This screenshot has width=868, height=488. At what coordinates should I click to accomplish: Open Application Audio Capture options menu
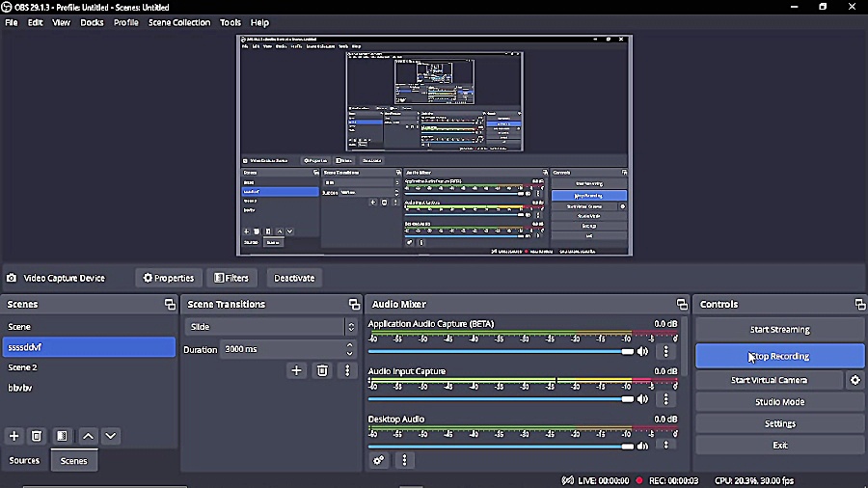tap(665, 351)
